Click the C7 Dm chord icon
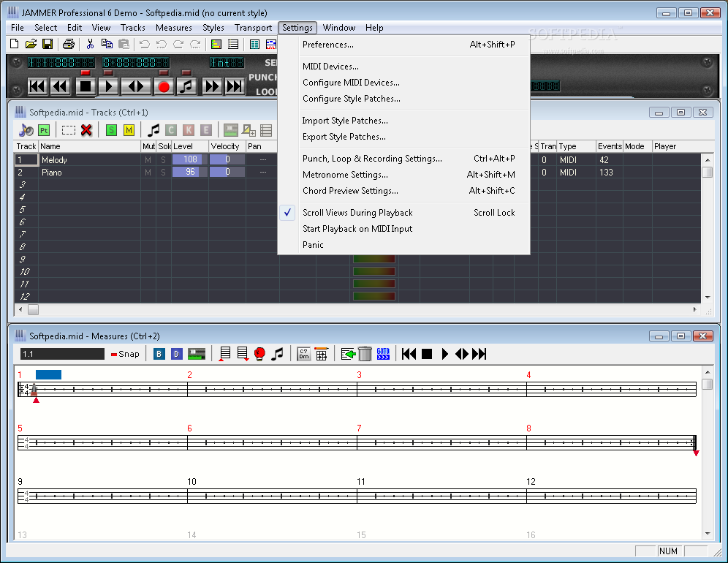This screenshot has width=728, height=563. (303, 354)
